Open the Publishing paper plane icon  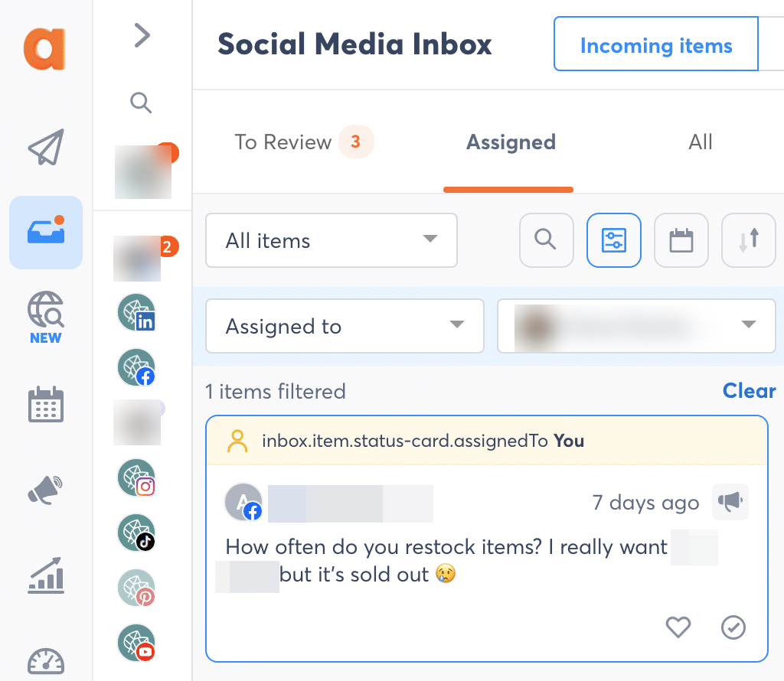pyautogui.click(x=45, y=147)
